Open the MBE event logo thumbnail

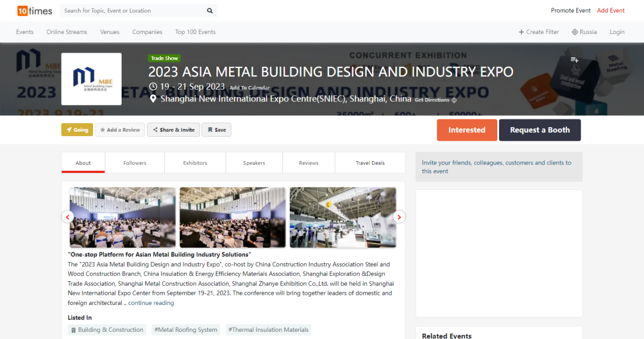tap(91, 79)
